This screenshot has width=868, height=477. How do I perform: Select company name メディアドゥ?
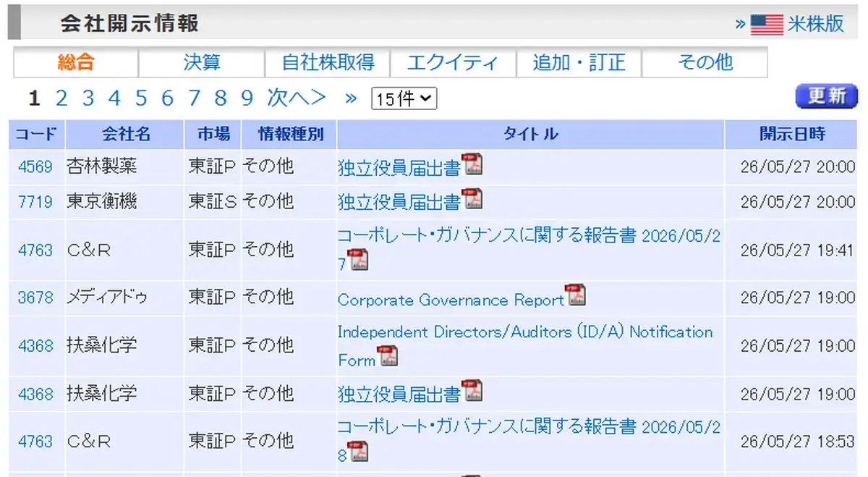[x=107, y=297]
